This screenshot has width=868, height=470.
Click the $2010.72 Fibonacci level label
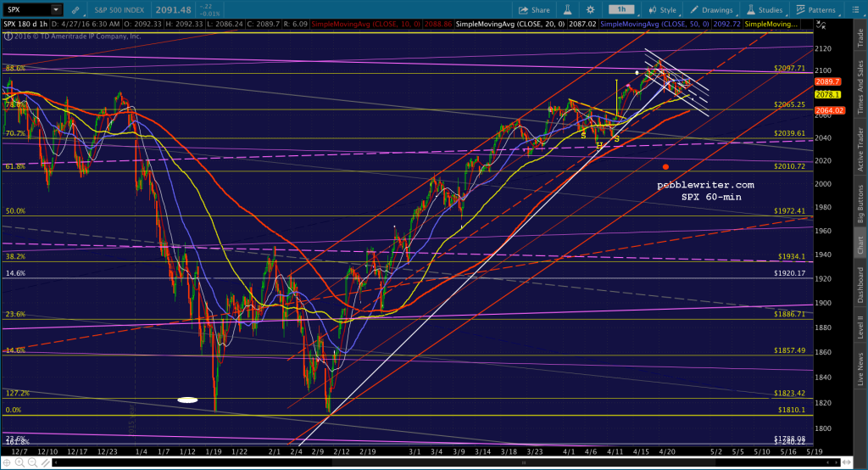click(789, 166)
